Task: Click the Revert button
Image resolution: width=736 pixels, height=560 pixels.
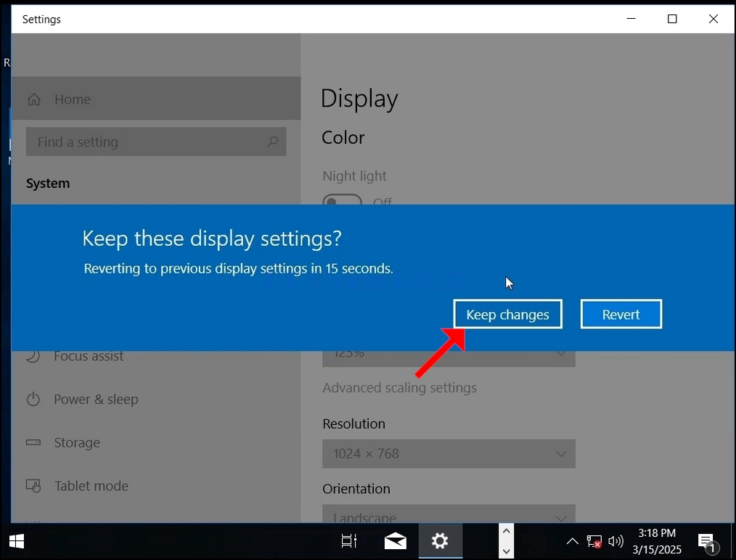Action: [621, 314]
